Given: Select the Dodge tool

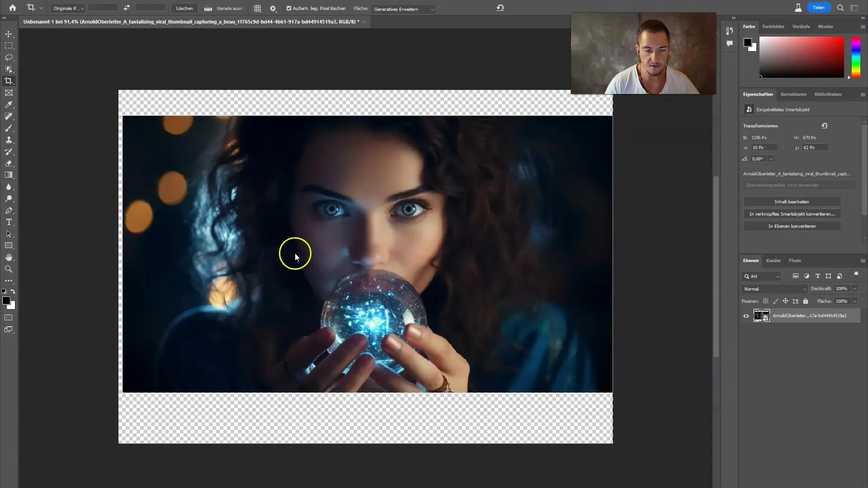Looking at the screenshot, I should tap(9, 198).
